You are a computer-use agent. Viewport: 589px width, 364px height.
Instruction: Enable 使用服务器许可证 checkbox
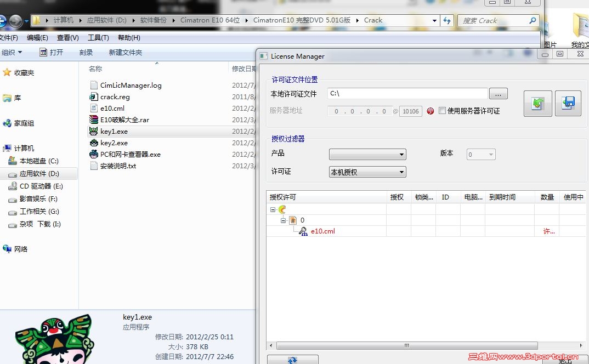click(442, 110)
